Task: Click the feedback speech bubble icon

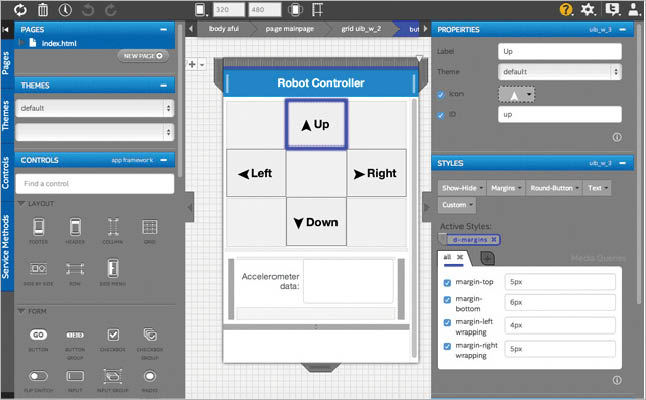Action: tap(613, 9)
